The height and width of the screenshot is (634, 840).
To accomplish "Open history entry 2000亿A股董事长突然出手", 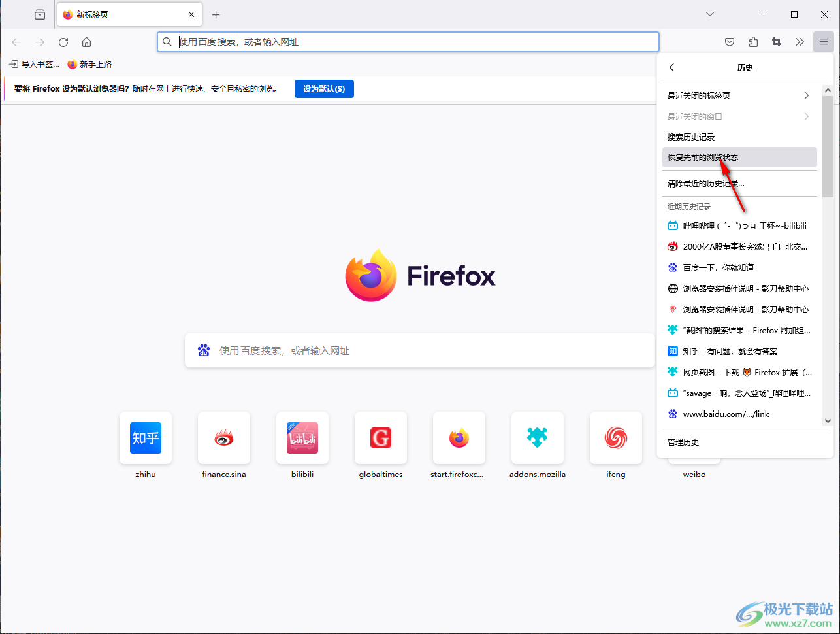I will point(739,246).
